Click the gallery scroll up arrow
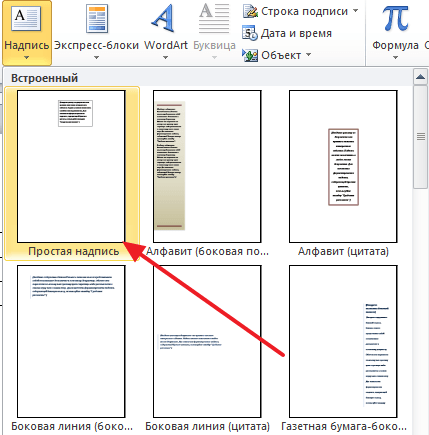Viewport: 429px width, 435px height. [x=421, y=77]
